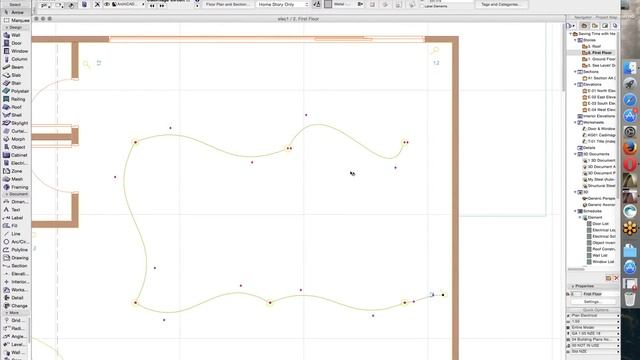Open Entire Model quick option dropdown

(593, 327)
